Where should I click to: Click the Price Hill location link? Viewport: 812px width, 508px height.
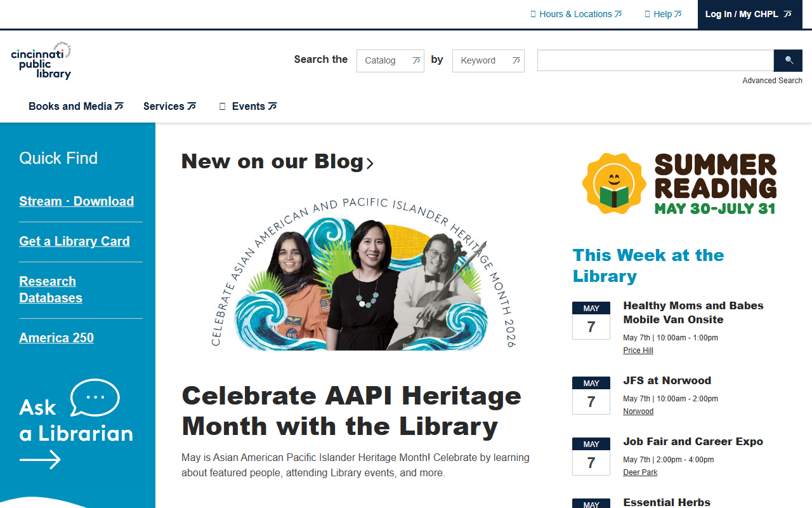click(x=638, y=351)
